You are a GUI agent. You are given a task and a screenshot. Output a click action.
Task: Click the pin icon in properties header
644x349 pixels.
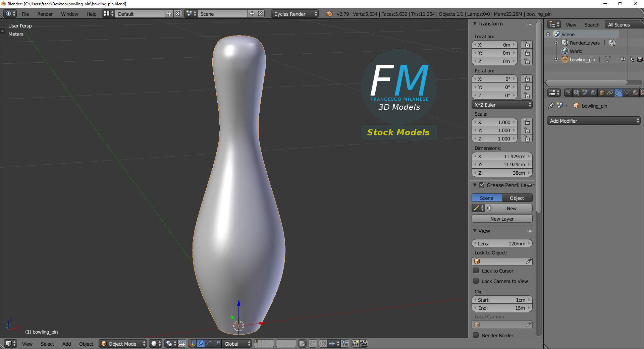(x=551, y=106)
